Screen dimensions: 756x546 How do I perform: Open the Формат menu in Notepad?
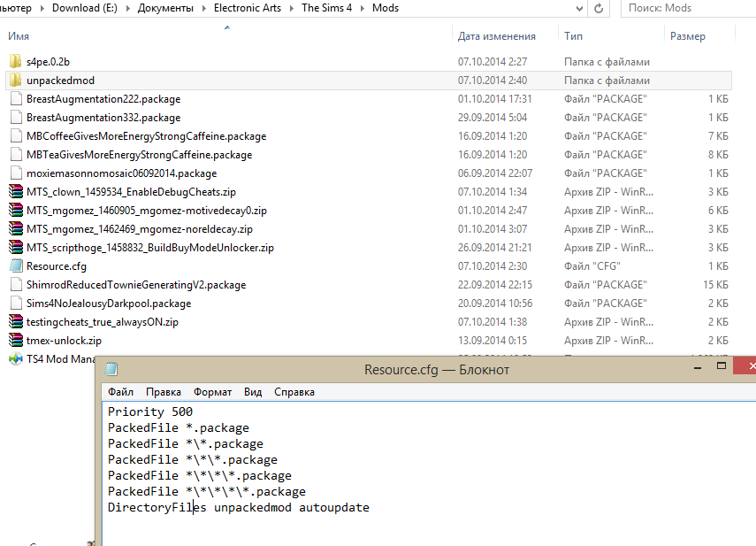point(212,392)
